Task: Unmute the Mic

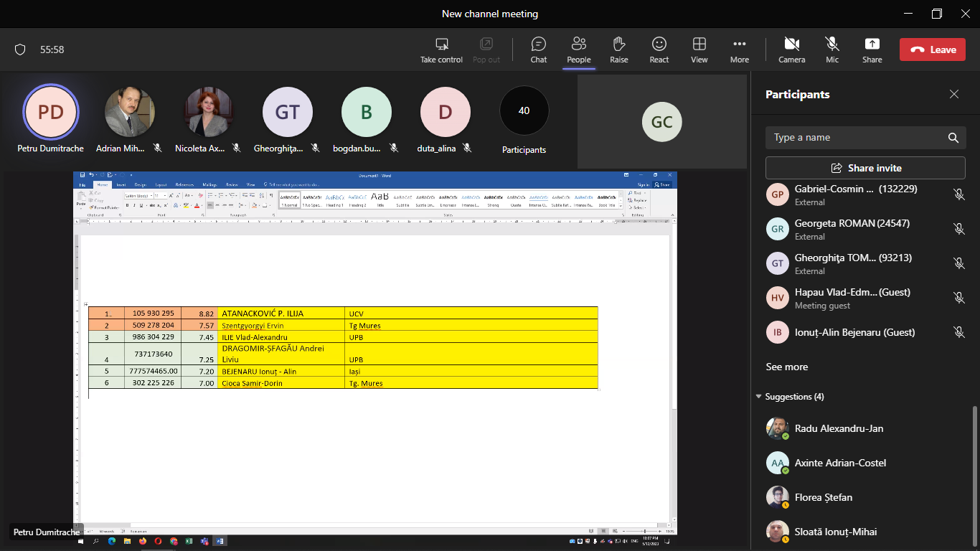Action: (831, 50)
